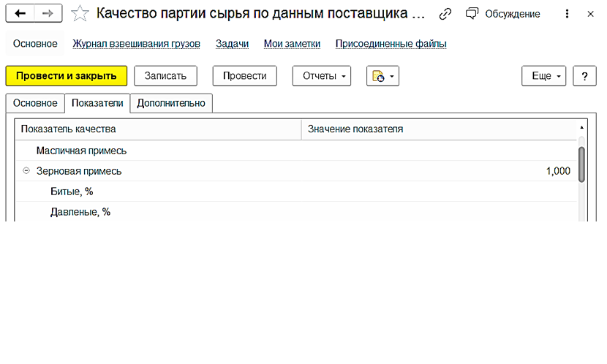Open the Обсуждение discussion panel
This screenshot has height=364, width=607.
(503, 14)
